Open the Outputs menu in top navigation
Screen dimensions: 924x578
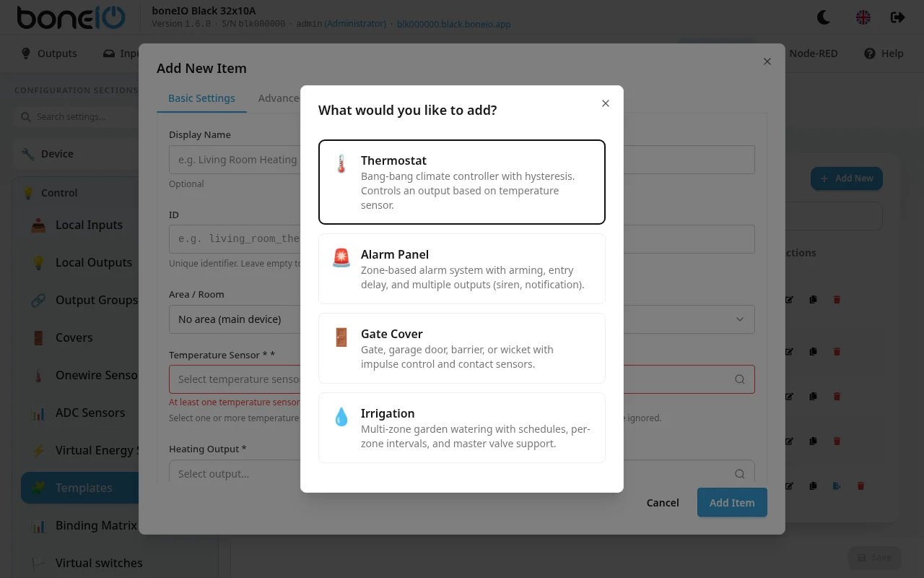[x=48, y=53]
